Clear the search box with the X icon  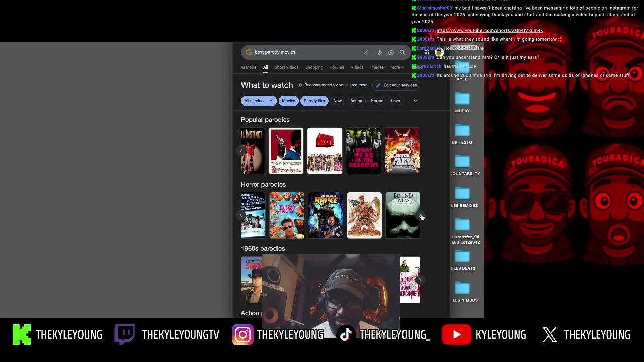click(365, 52)
